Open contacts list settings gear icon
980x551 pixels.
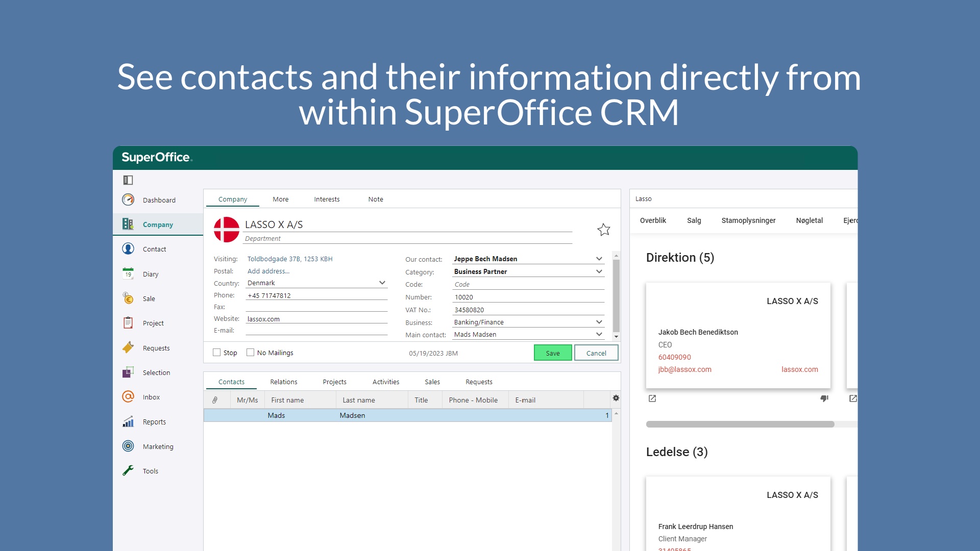point(616,398)
